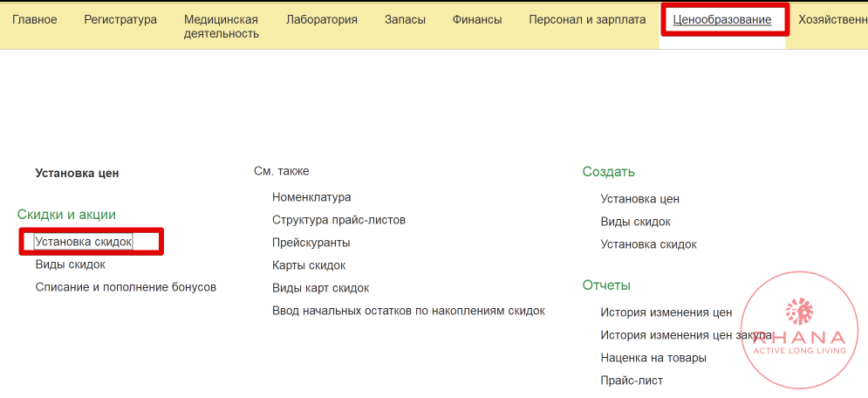The height and width of the screenshot is (398, 868).
Task: Open the Карты скидок link
Action: (x=309, y=265)
